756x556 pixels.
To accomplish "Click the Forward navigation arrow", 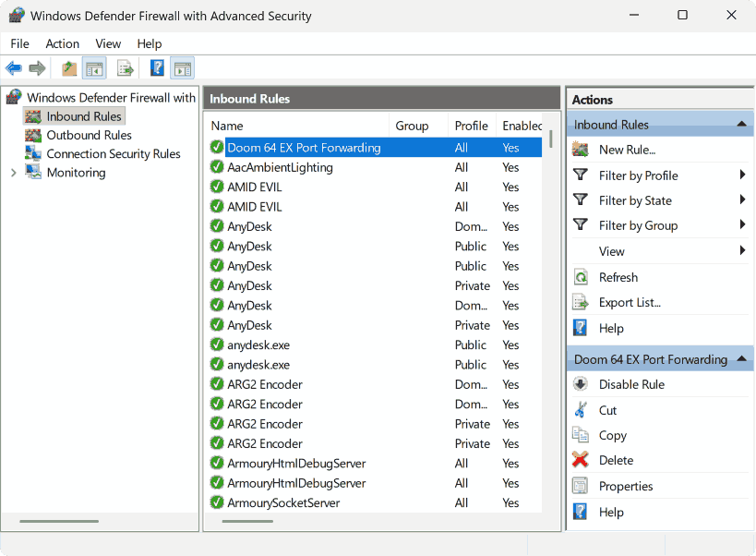I will [x=36, y=67].
